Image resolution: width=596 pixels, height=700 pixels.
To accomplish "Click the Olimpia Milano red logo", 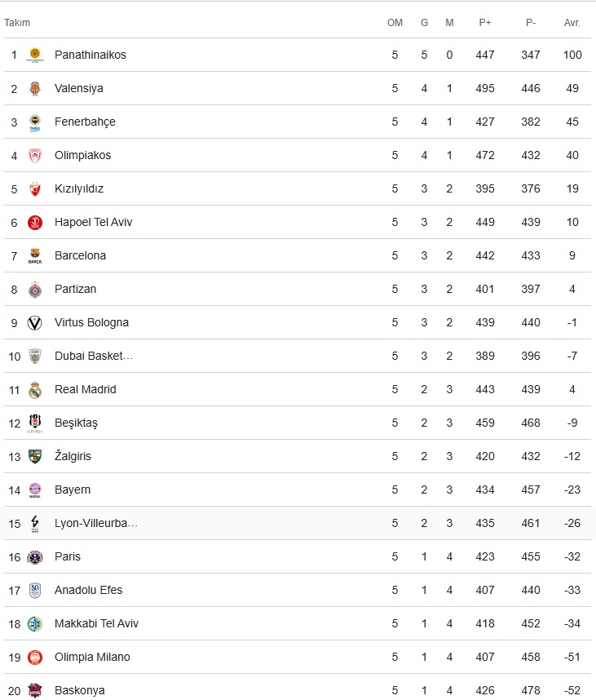I will [35, 657].
